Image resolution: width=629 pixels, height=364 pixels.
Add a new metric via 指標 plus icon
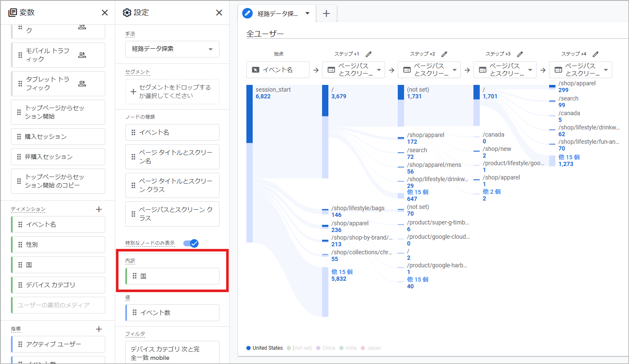99,329
